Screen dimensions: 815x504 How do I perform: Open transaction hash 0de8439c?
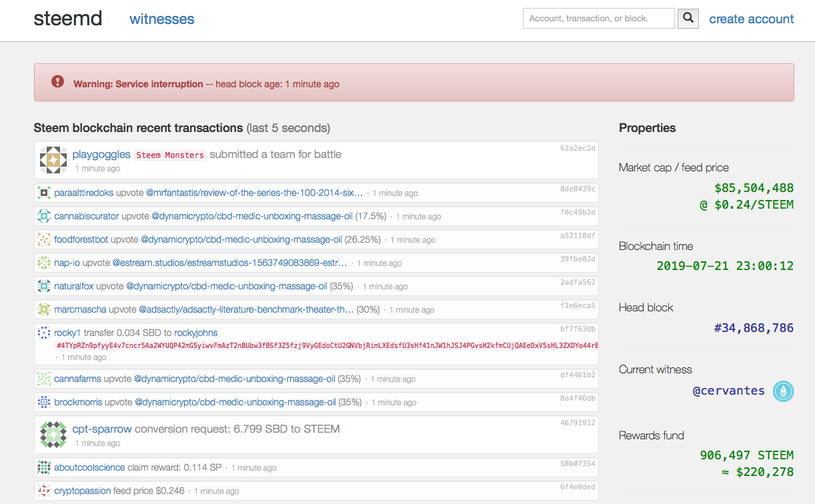tap(578, 189)
